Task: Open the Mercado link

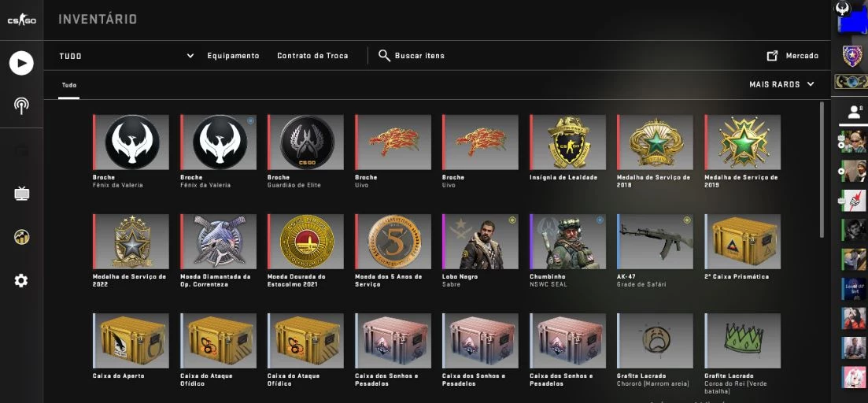Action: point(802,56)
